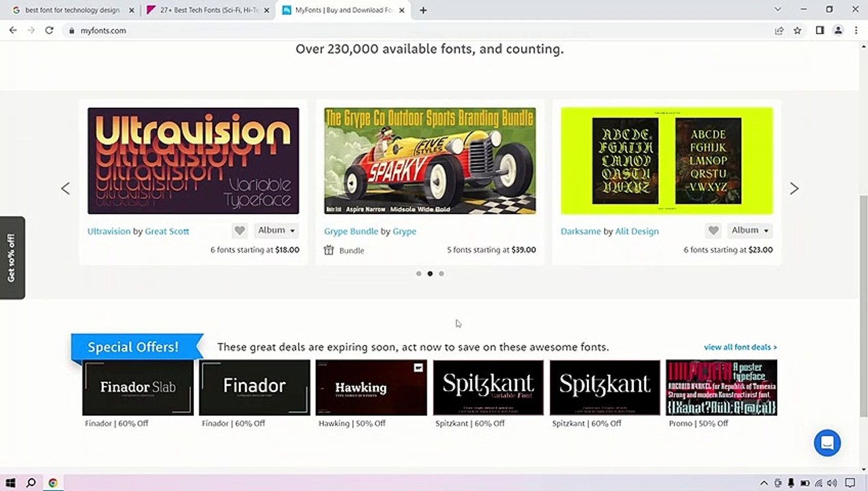868x491 pixels.
Task: Open the Album dropdown for Darksame
Action: coord(750,230)
